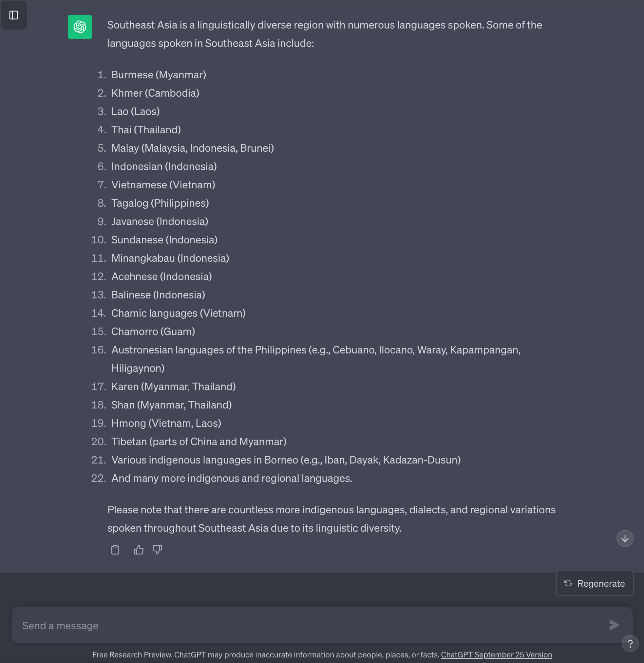644x663 pixels.
Task: Open the ChatGPT September 25 Version link
Action: 496,654
